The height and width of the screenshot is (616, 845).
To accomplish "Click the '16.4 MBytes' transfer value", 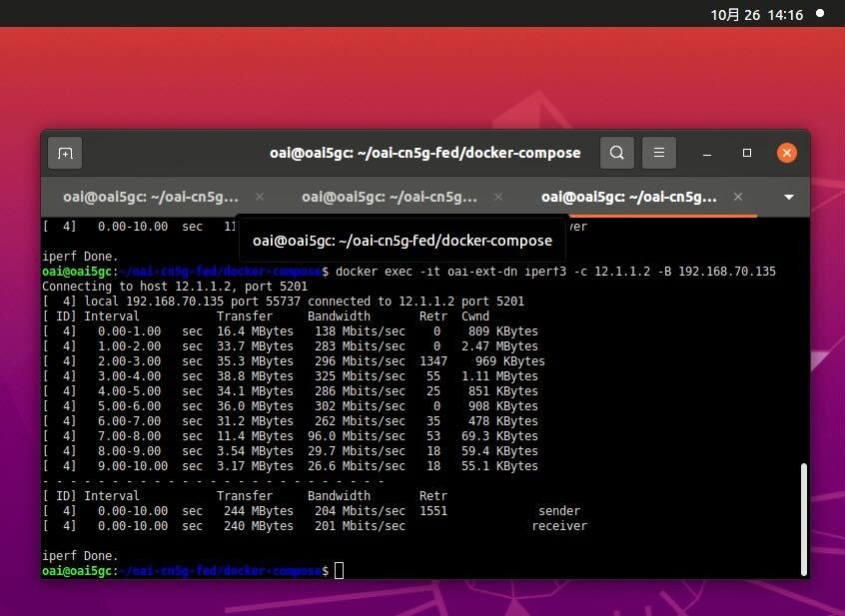I will pos(255,331).
